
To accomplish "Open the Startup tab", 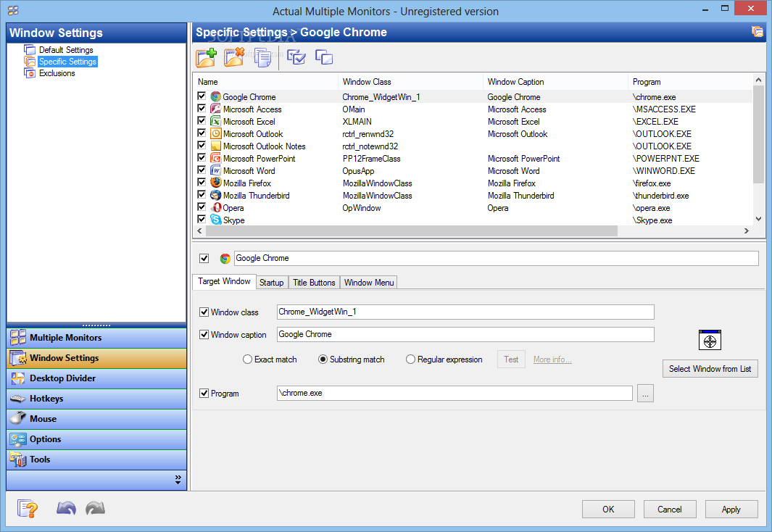I will pyautogui.click(x=272, y=283).
